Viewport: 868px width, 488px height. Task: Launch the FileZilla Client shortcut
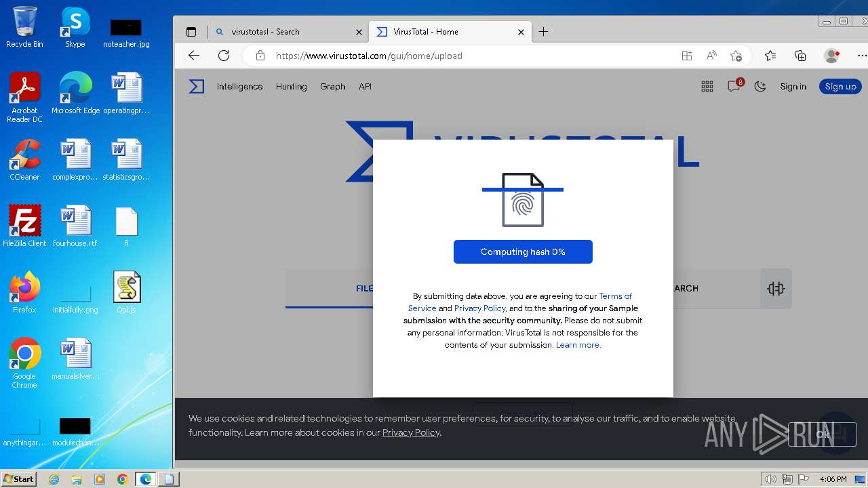pos(24,226)
